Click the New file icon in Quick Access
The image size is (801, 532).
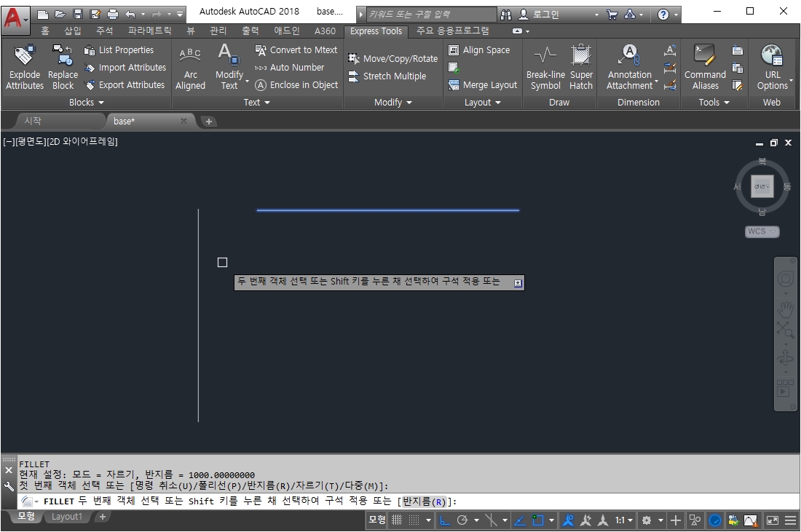43,15
